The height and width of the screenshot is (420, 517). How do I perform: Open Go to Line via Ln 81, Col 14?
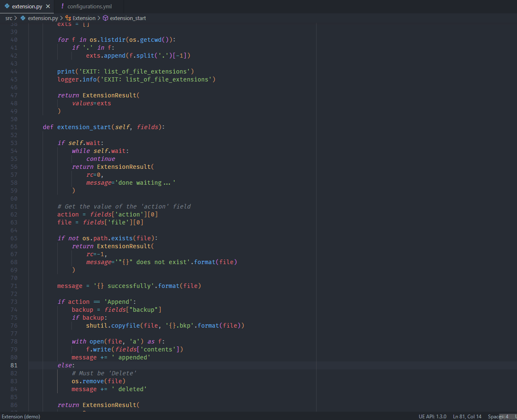point(467,416)
